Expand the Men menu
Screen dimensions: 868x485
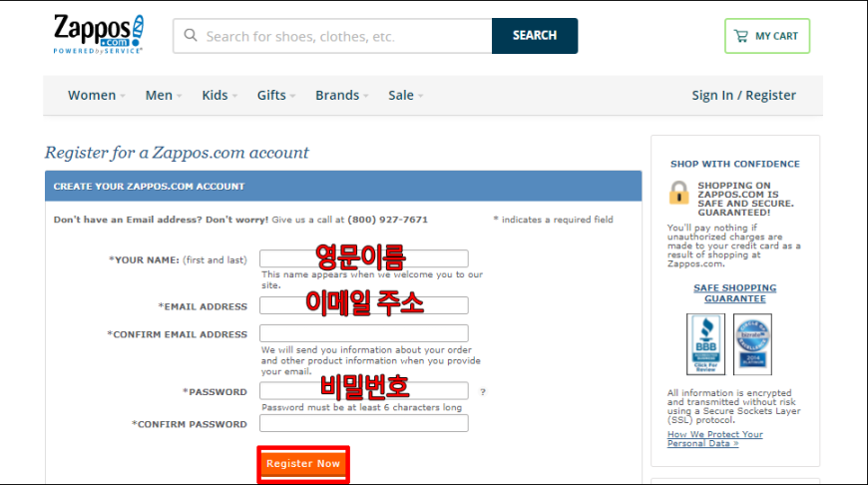pyautogui.click(x=164, y=95)
